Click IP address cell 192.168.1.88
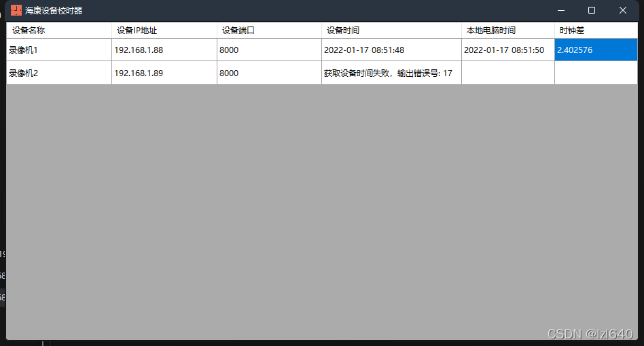The width and height of the screenshot is (644, 346). point(164,50)
